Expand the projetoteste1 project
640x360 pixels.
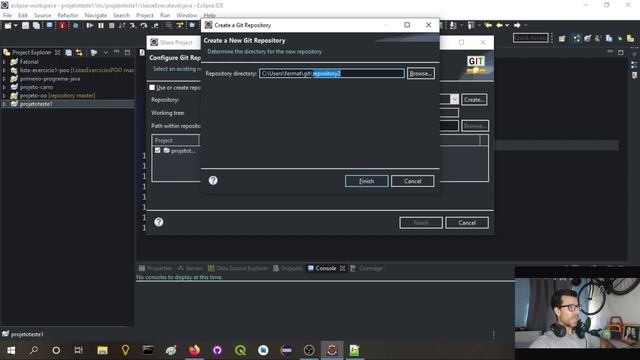[x=4, y=104]
